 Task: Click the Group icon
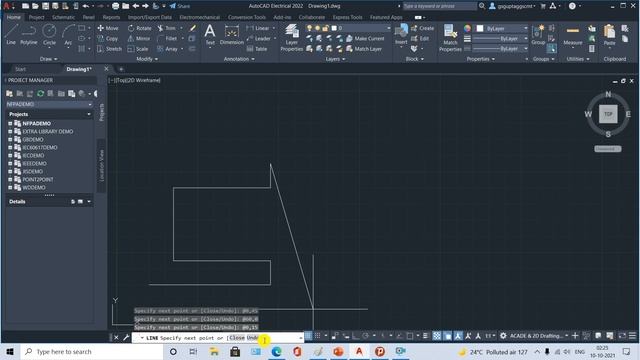(538, 34)
